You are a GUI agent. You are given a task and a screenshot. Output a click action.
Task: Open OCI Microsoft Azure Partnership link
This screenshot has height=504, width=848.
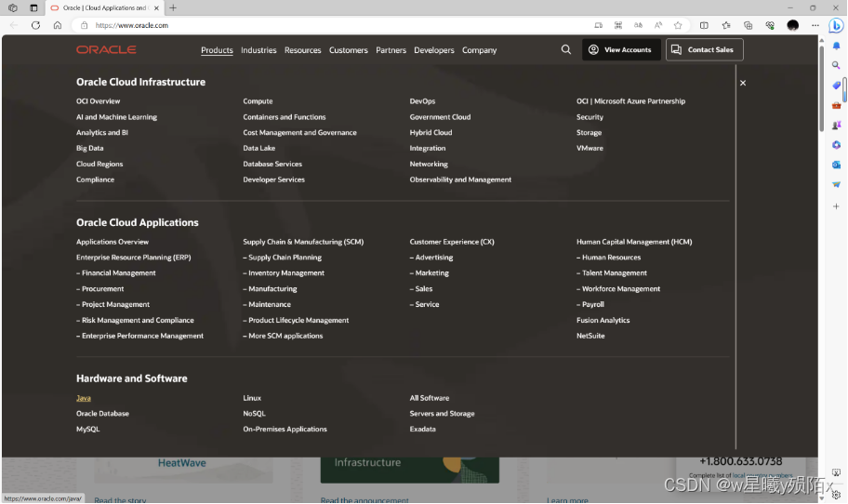[x=630, y=101]
